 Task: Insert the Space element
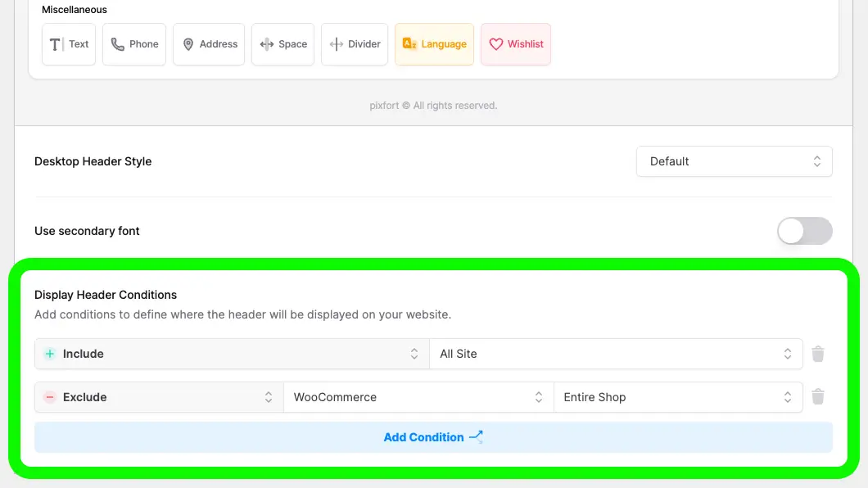pyautogui.click(x=283, y=44)
